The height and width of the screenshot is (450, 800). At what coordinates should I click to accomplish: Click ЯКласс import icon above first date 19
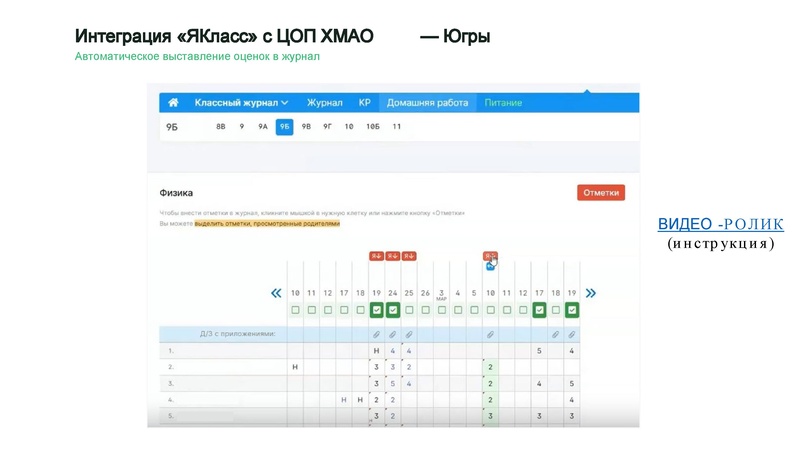click(x=377, y=256)
